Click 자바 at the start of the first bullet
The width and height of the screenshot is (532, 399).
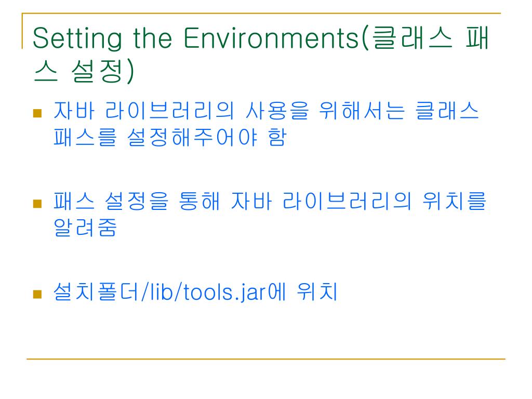[74, 111]
